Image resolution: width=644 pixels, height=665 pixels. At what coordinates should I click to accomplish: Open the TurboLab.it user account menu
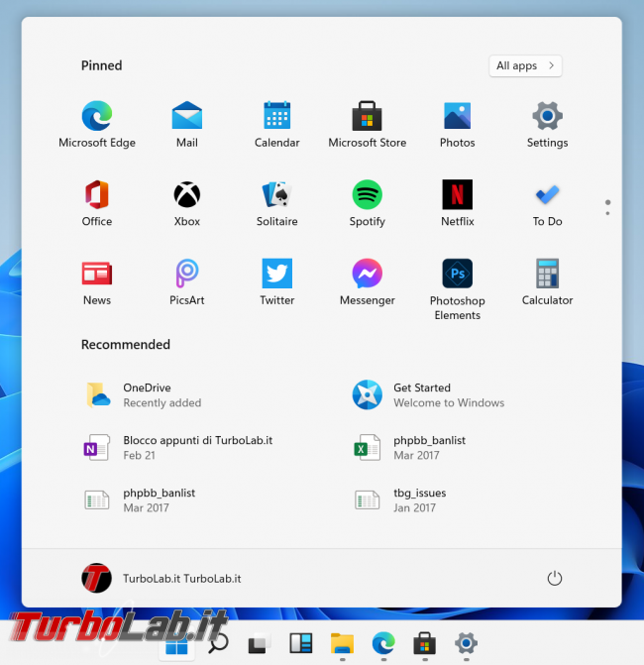coord(161,578)
